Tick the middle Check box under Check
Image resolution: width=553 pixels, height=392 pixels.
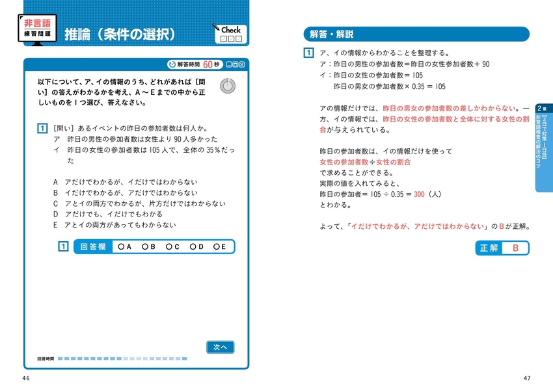tap(231, 39)
